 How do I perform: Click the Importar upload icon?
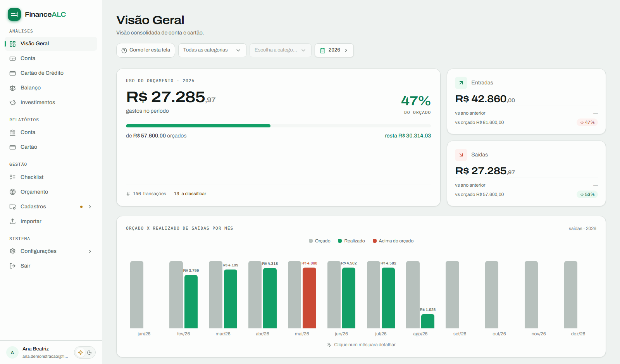pyautogui.click(x=12, y=221)
